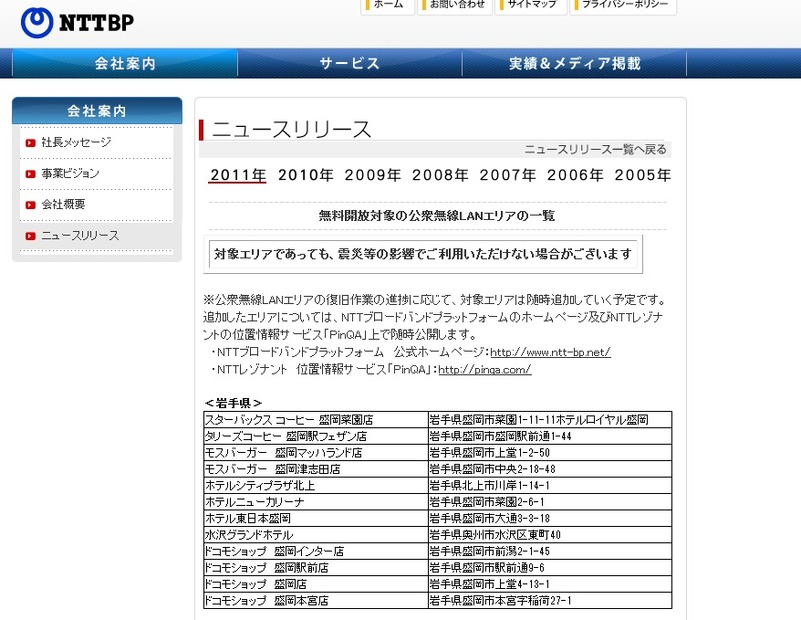This screenshot has height=620, width=801.
Task: Click address 岩手県盛岡市菜園1-11-11ホテルロイヤル盛岡
Action: click(x=550, y=420)
